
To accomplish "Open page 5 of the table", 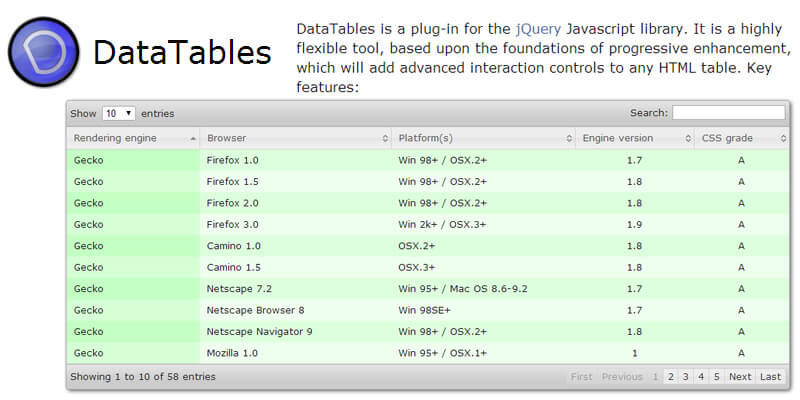I will click(x=716, y=377).
